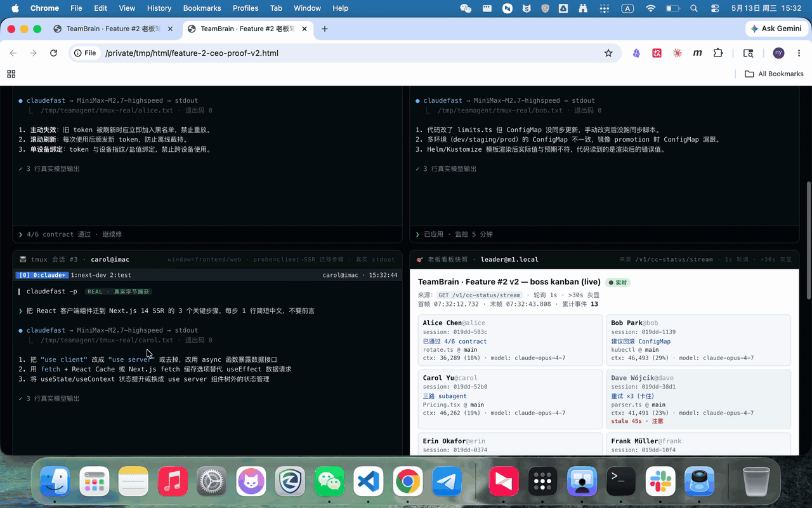Click '/tmp/teamagent/tmux-real/carol.txt' path
The height and width of the screenshot is (508, 812).
[107, 340]
